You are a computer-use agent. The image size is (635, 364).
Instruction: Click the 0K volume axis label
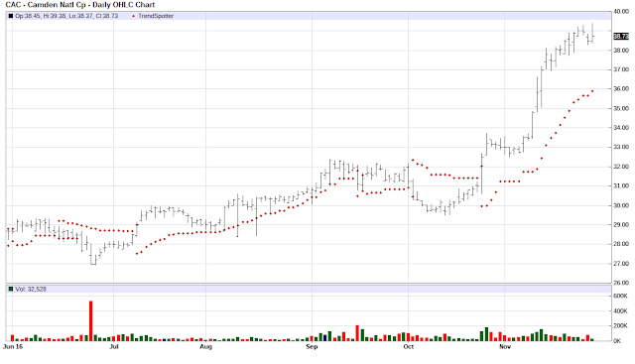coord(617,341)
